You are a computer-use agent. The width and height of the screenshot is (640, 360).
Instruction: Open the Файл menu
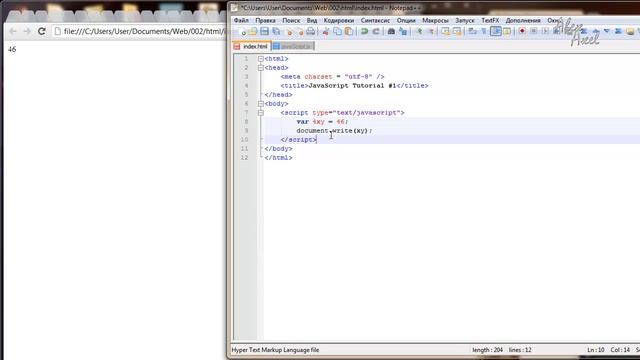coord(241,20)
